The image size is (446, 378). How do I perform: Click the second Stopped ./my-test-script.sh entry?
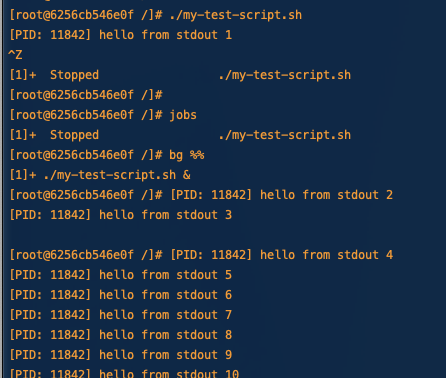(180, 135)
